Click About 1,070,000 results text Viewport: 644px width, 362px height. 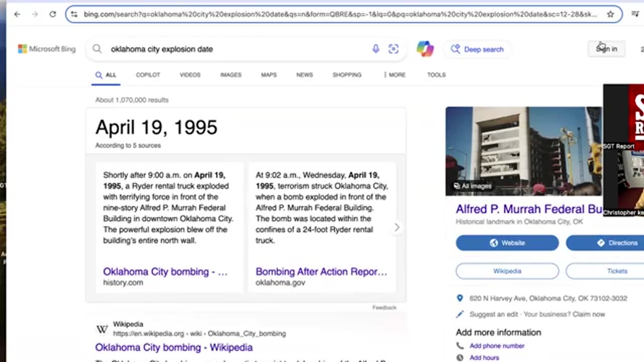coord(132,100)
